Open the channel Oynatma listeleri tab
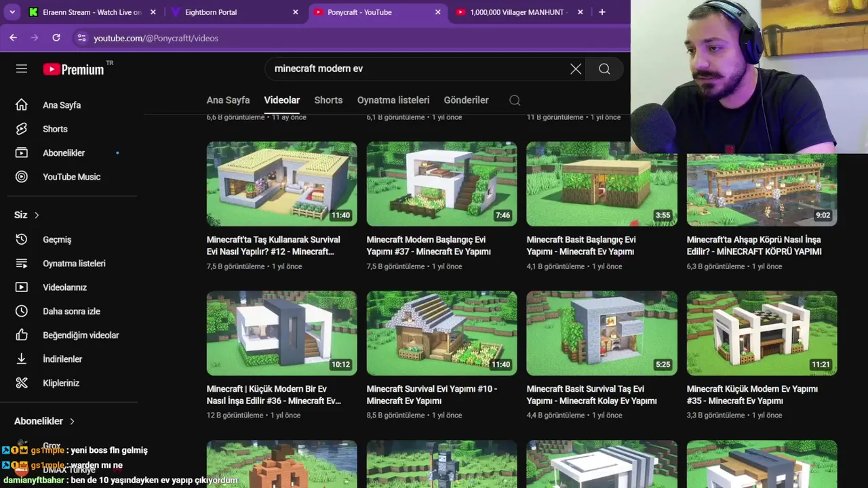Image resolution: width=868 pixels, height=488 pixels. click(x=393, y=100)
